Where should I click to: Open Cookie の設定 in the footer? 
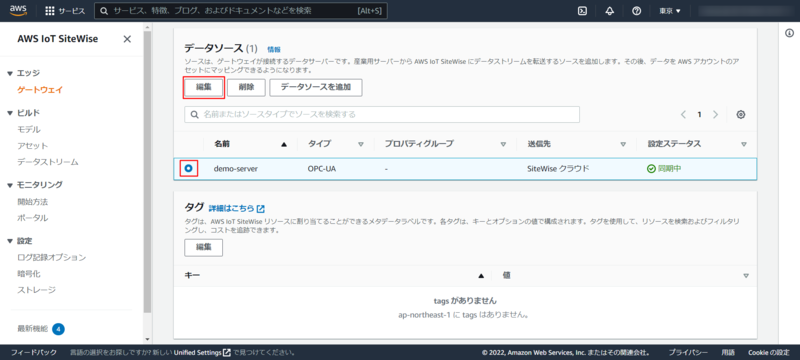(769, 353)
